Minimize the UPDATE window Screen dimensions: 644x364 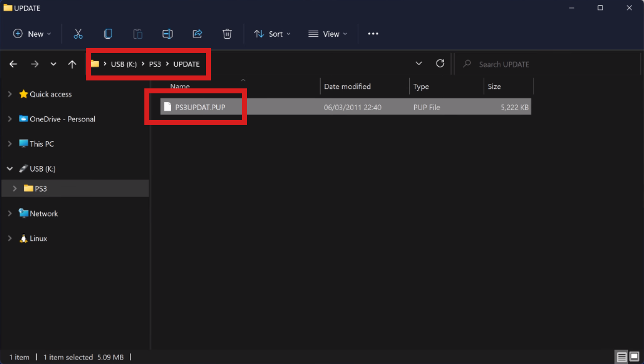click(x=572, y=7)
